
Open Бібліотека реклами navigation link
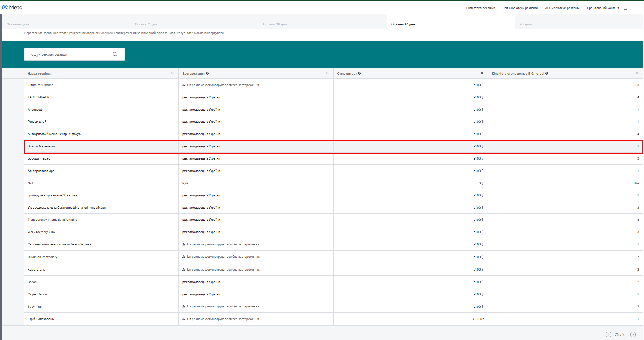481,8
